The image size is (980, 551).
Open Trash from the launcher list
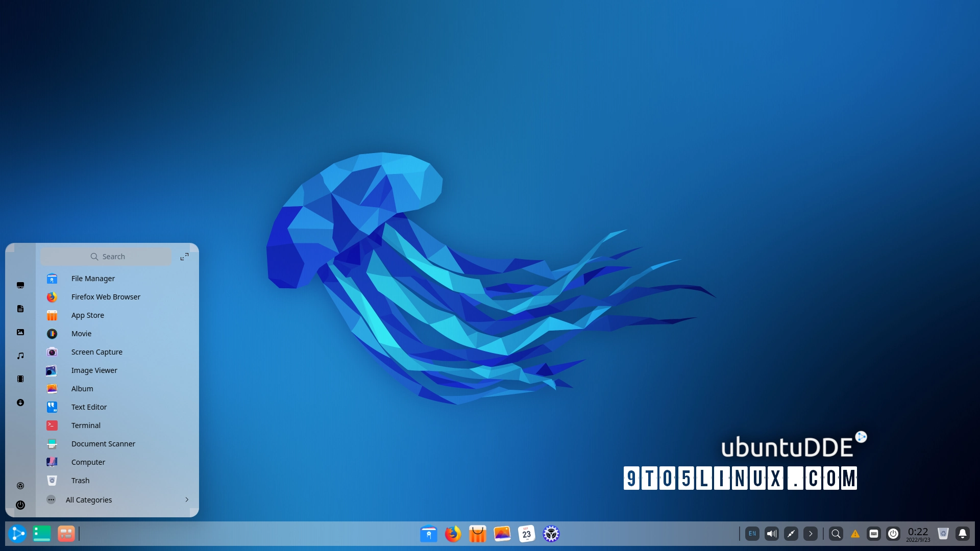point(80,480)
